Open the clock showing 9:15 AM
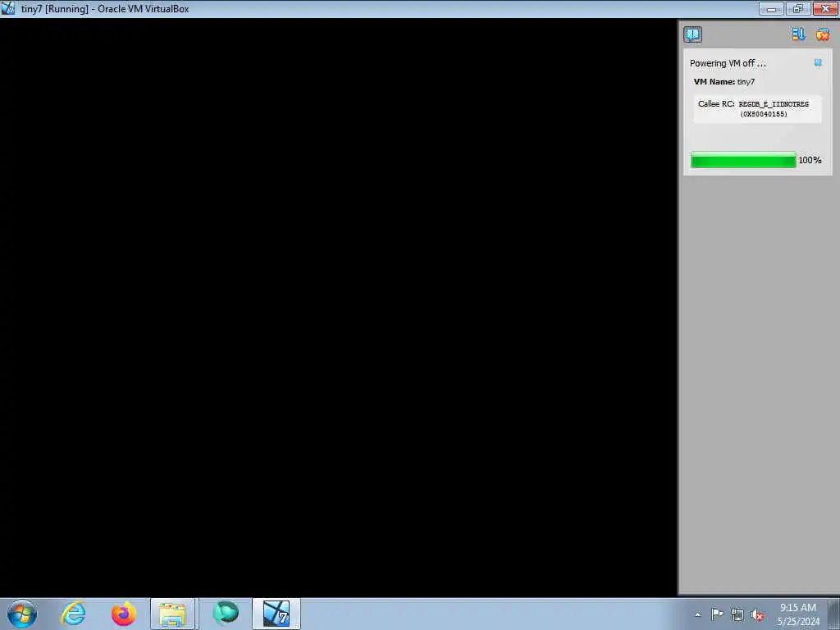 pyautogui.click(x=798, y=614)
